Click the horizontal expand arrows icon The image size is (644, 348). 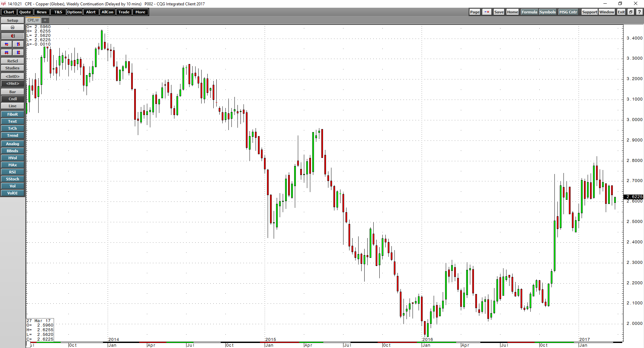[x=7, y=44]
